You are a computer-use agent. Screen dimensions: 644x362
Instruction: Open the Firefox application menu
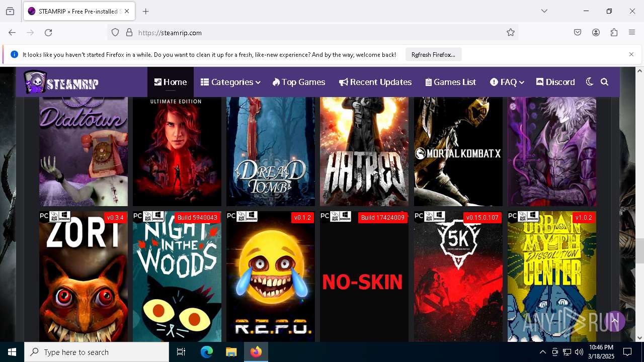coord(632,32)
